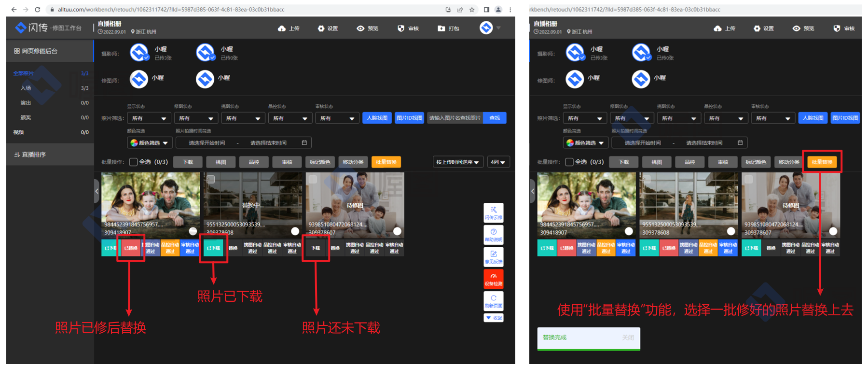Click second photographer avatar 已传0张 in left window

pos(205,52)
